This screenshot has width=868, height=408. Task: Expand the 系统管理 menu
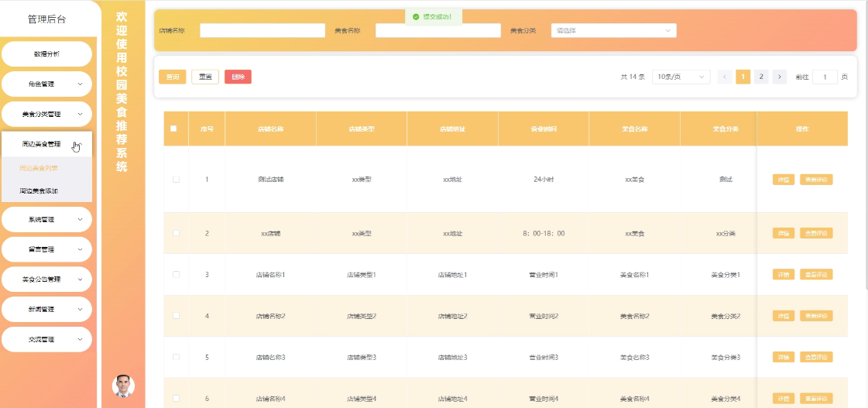(46, 219)
